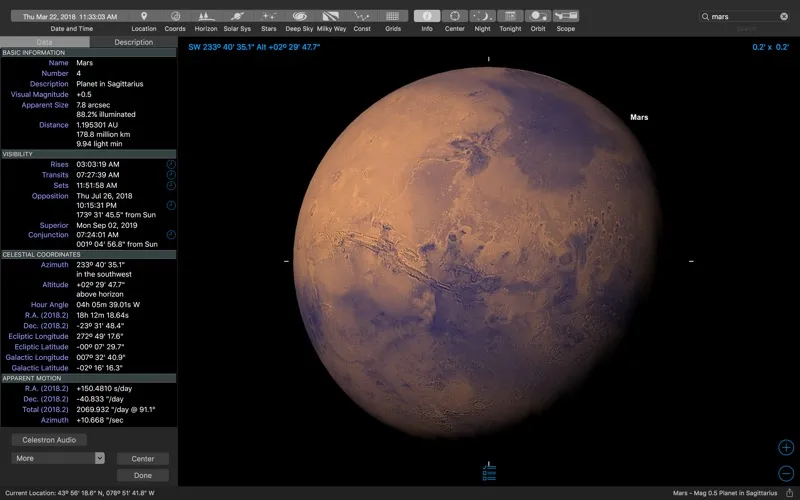
Task: Click the Solar Sys toolbar icon
Action: point(237,17)
